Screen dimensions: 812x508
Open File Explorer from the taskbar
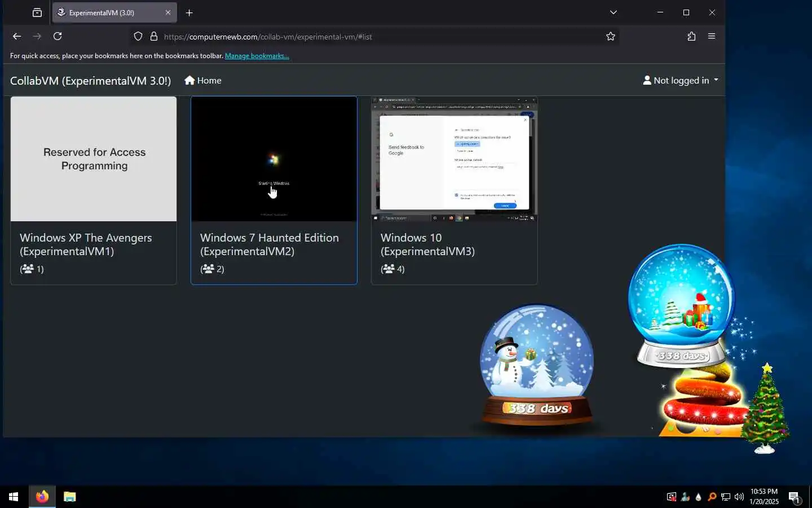69,497
